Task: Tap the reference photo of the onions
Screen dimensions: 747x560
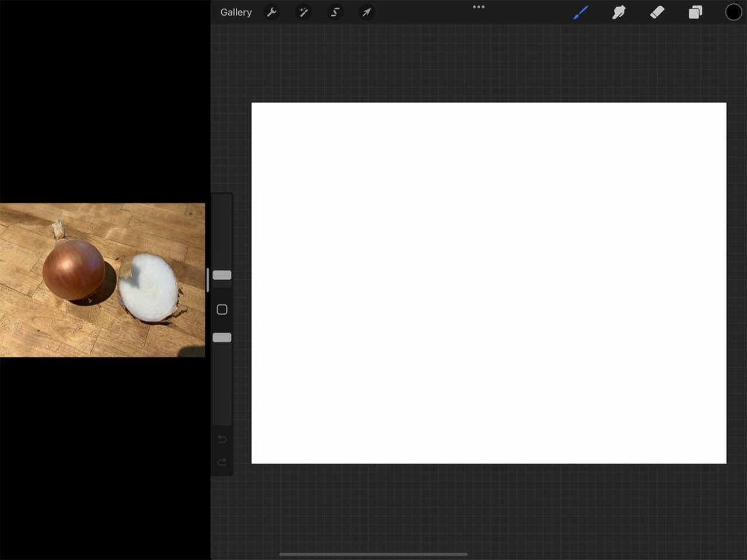Action: (102, 280)
